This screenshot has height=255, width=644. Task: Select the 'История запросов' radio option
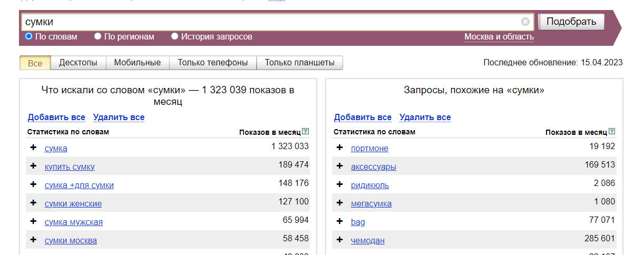point(175,36)
